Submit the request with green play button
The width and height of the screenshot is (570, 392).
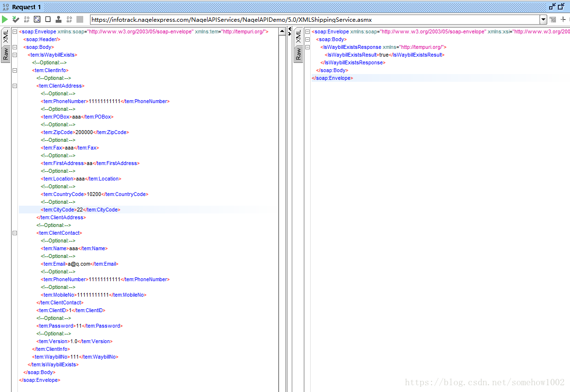[x=5, y=19]
